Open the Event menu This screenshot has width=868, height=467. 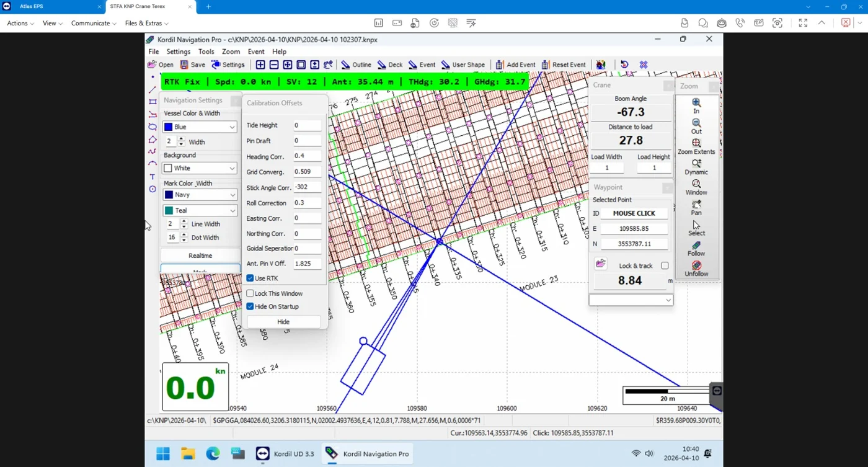point(256,52)
